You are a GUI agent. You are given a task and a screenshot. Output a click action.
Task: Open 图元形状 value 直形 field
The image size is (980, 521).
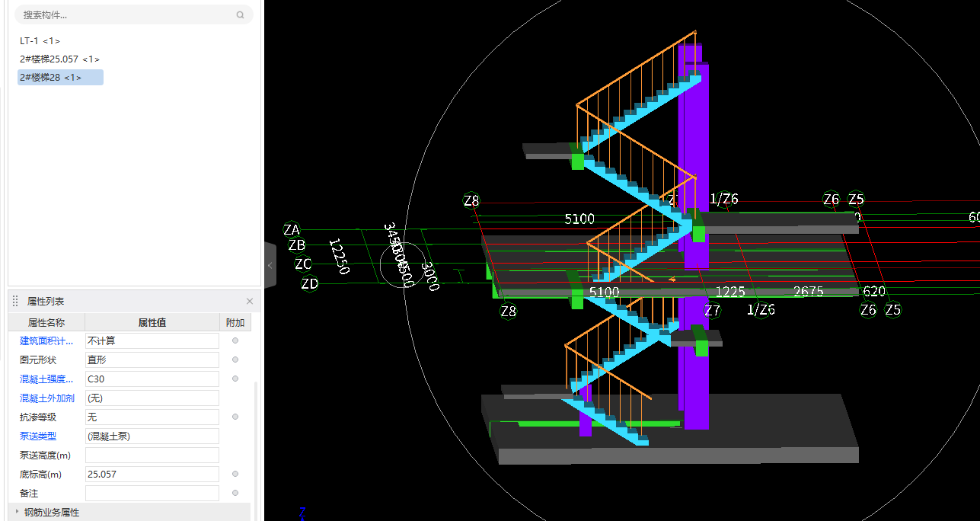pyautogui.click(x=152, y=360)
